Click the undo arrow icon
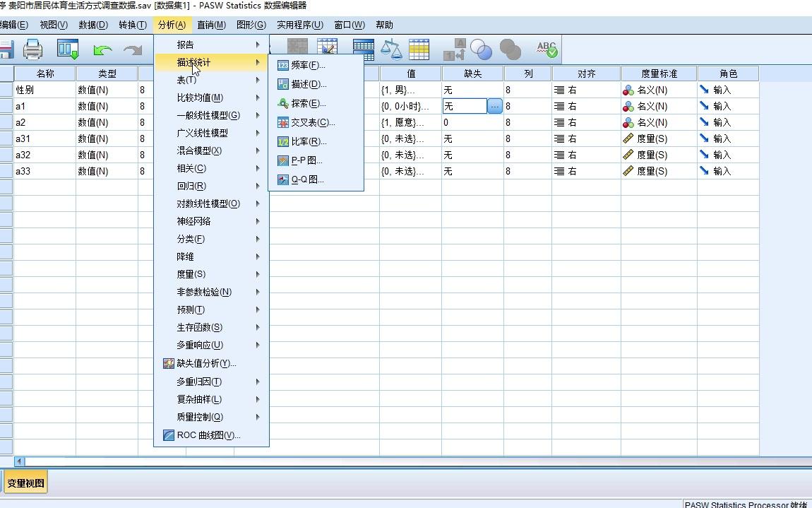This screenshot has width=812, height=508. pyautogui.click(x=102, y=49)
